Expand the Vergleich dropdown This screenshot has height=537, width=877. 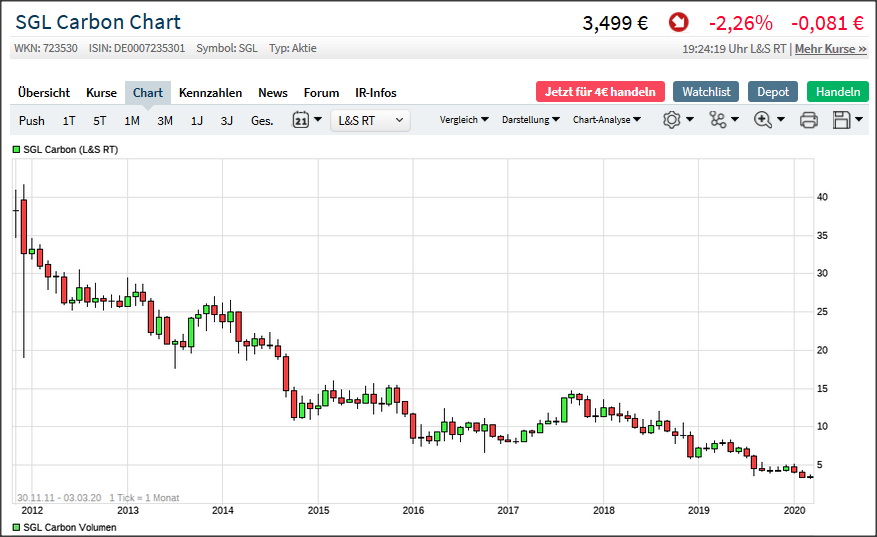point(464,120)
